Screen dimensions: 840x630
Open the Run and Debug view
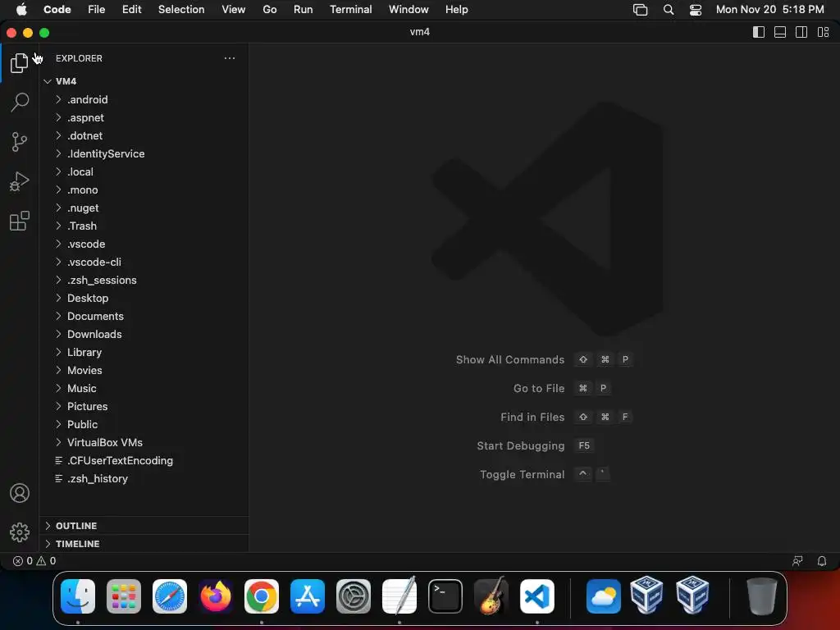20,181
